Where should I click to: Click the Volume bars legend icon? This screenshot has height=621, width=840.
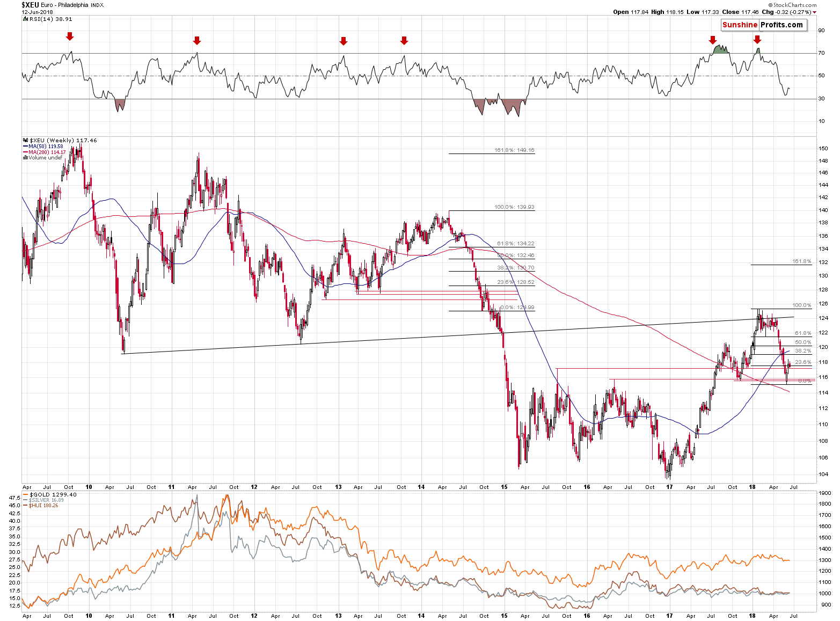(25, 158)
